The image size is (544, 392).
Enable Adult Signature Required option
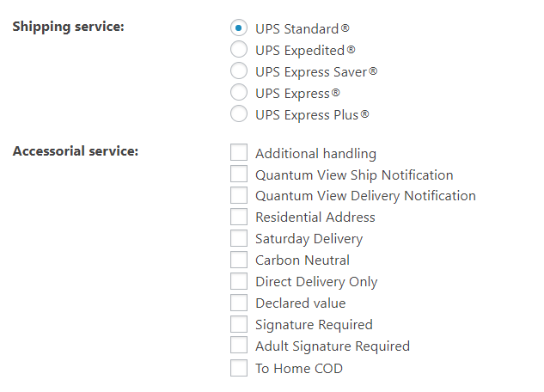point(239,346)
